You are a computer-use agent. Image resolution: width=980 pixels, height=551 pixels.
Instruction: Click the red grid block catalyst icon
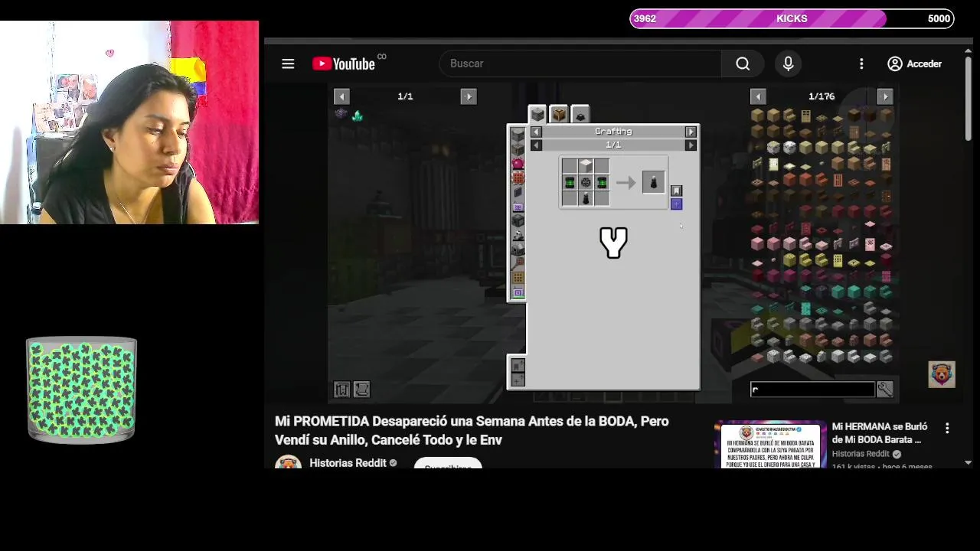point(518,178)
